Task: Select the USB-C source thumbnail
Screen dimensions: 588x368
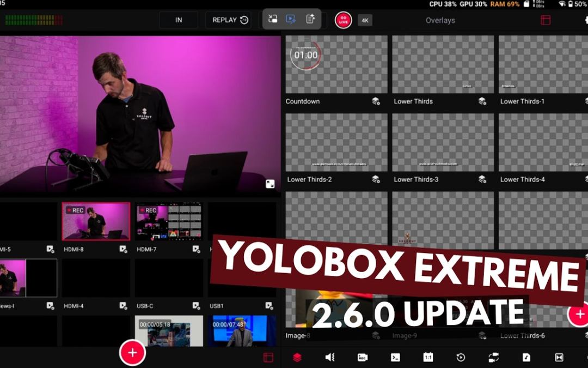Action: 169,278
